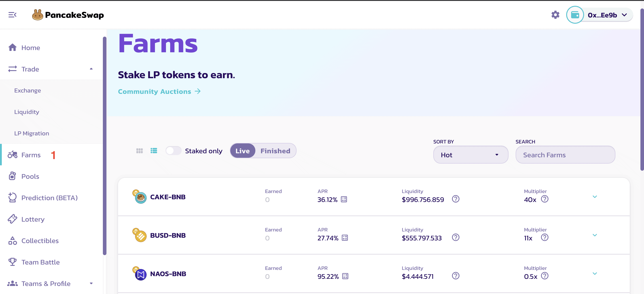Collapse the sidebar menu with hamburger icon
Image resolution: width=644 pixels, height=294 pixels.
(x=12, y=15)
